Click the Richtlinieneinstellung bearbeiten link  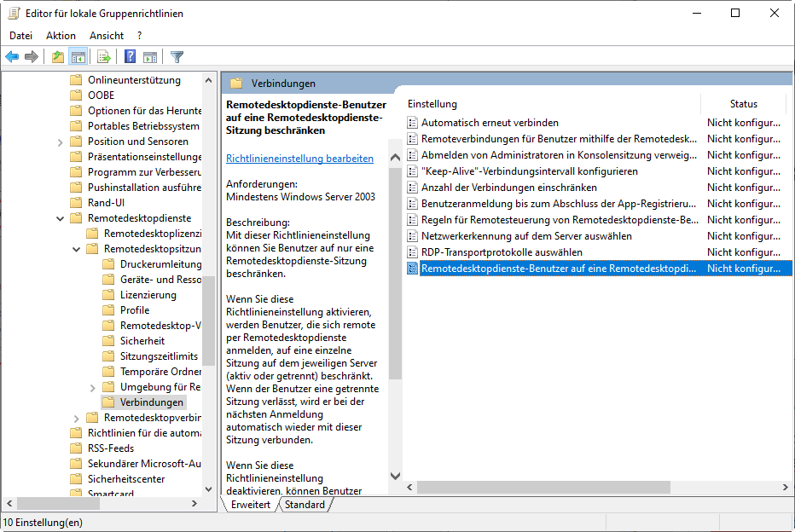tap(299, 159)
